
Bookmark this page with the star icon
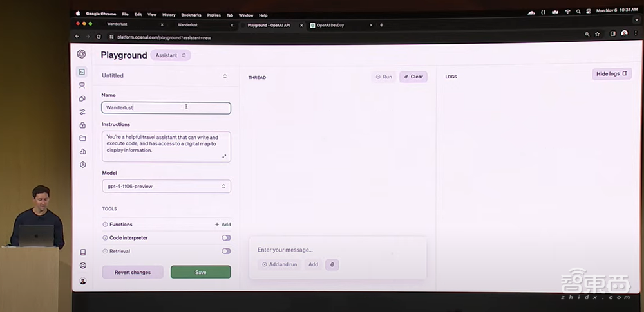click(x=598, y=34)
